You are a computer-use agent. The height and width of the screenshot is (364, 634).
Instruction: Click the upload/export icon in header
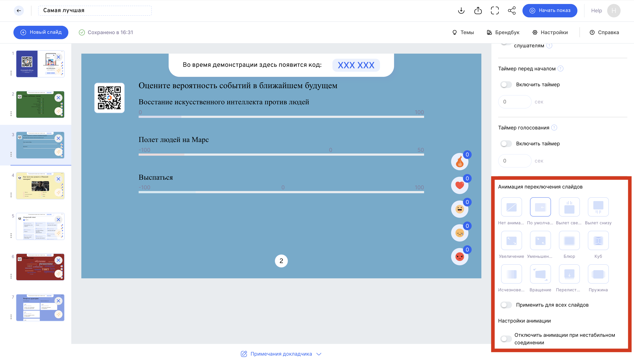pyautogui.click(x=478, y=10)
